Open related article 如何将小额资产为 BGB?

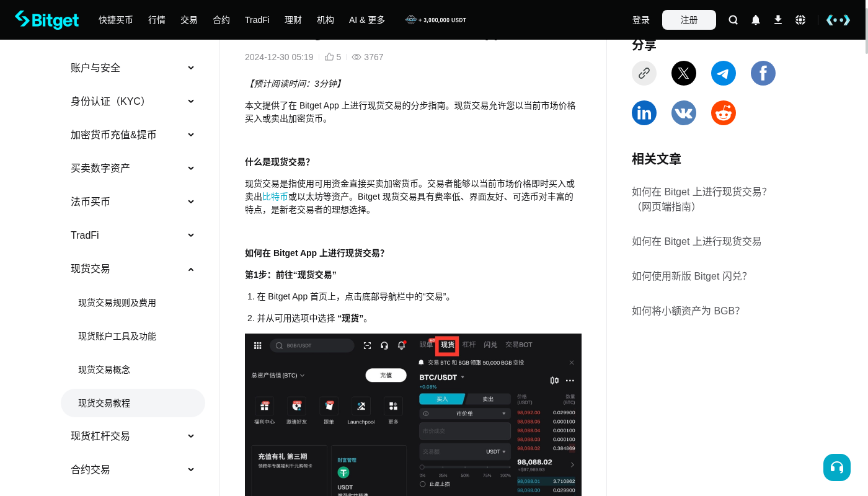pyautogui.click(x=686, y=311)
